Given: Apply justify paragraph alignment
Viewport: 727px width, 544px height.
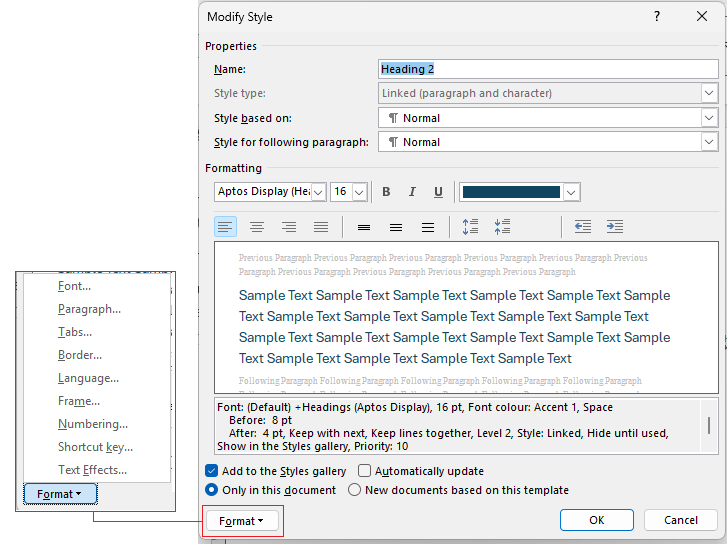Looking at the screenshot, I should point(321,227).
